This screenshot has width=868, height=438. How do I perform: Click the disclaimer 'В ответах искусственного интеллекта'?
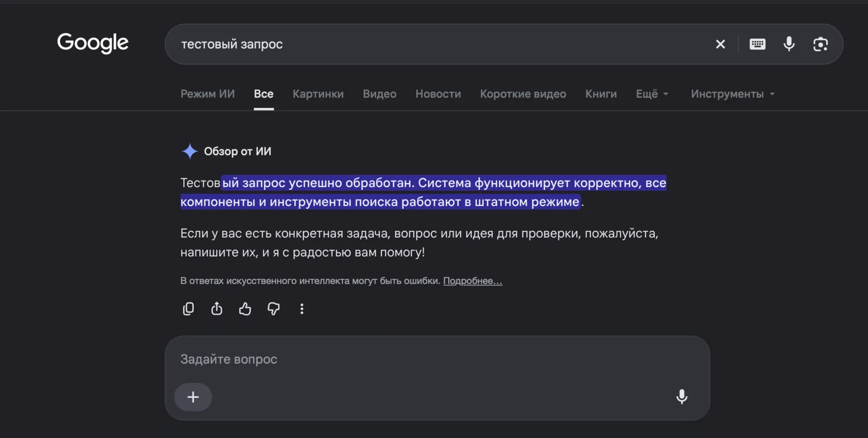pos(310,281)
